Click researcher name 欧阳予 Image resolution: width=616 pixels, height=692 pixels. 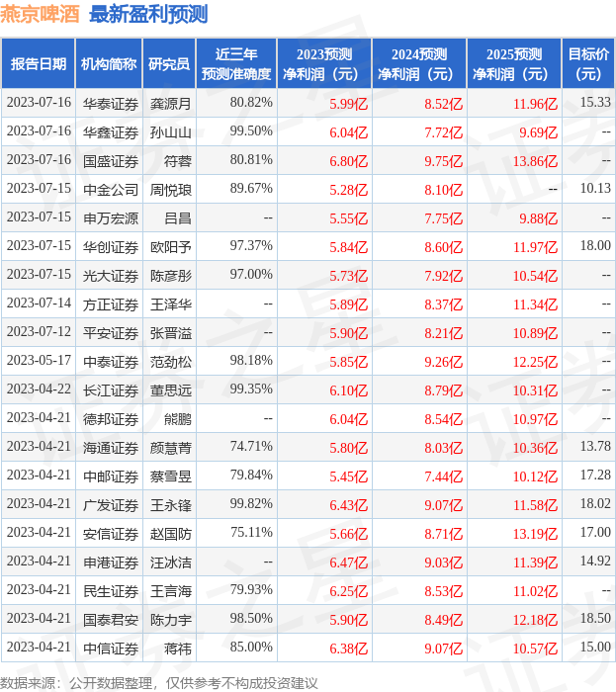tap(171, 247)
